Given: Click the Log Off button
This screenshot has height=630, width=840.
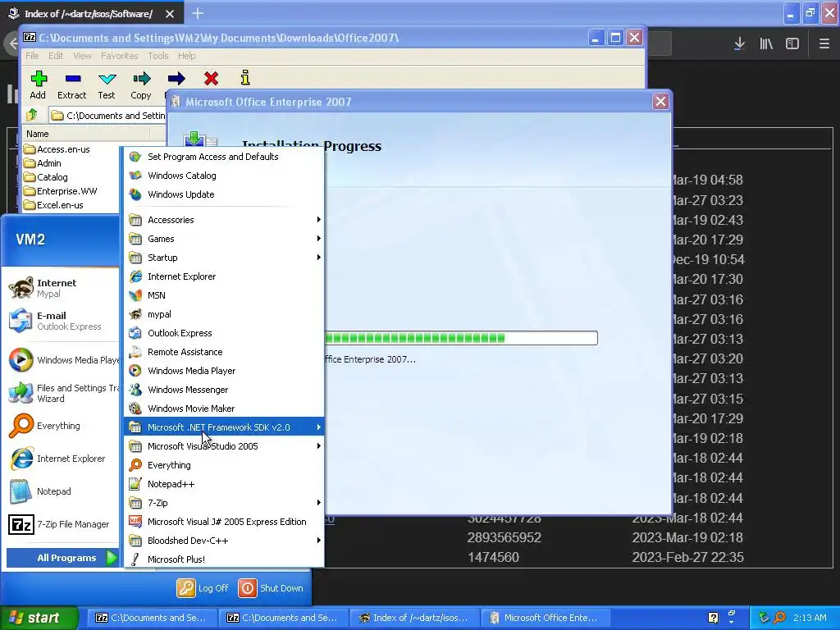Looking at the screenshot, I should tap(203, 588).
